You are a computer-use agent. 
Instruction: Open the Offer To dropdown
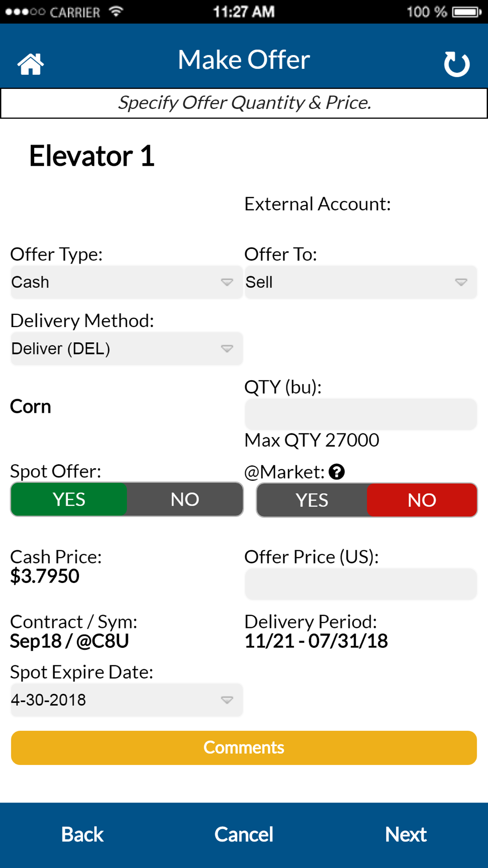coord(361,282)
